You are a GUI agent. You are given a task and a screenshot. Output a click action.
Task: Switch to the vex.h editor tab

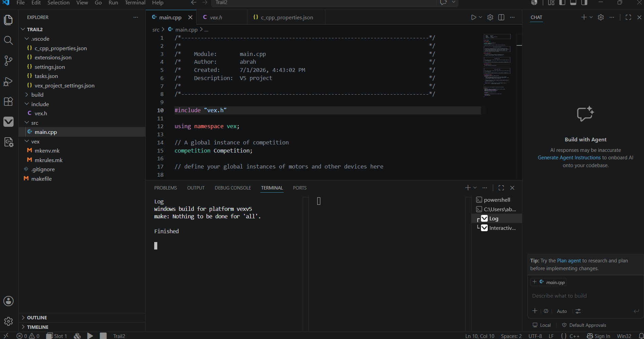[216, 17]
